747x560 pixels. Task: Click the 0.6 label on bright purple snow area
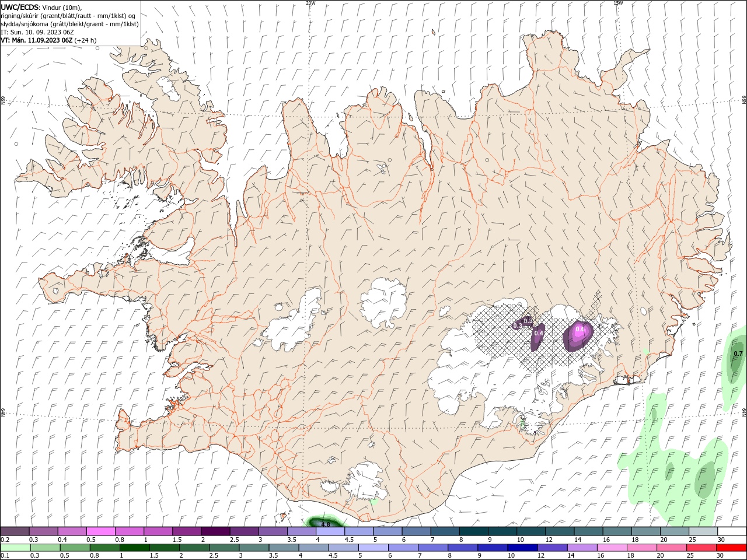coord(580,330)
